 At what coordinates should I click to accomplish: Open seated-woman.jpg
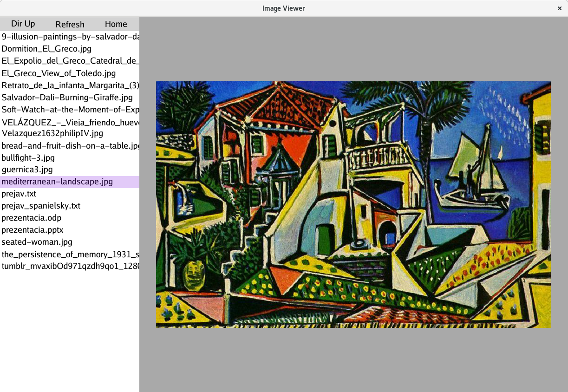click(37, 242)
